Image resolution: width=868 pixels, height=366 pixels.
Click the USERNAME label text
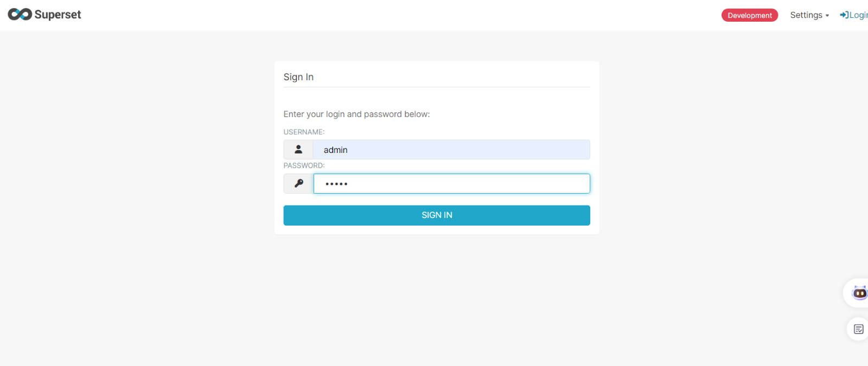(x=304, y=132)
